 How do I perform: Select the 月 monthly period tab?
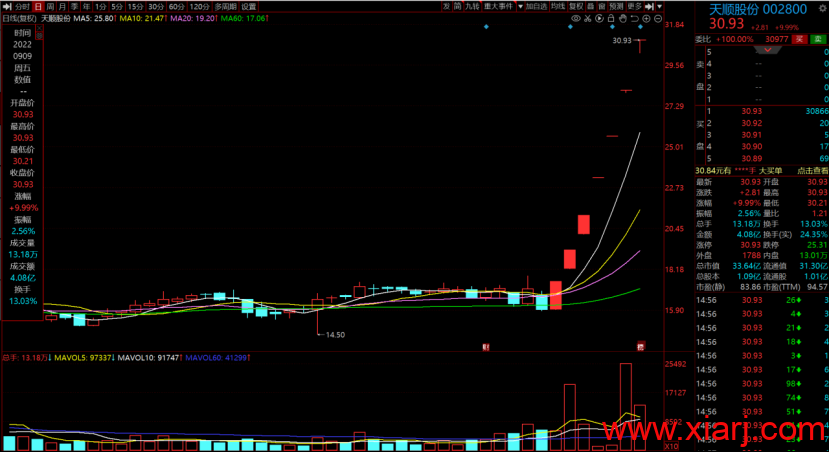click(62, 6)
